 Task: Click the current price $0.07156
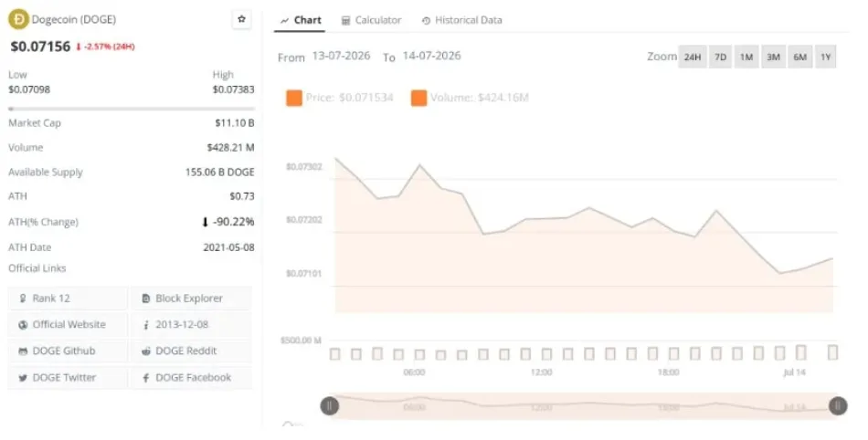pyautogui.click(x=40, y=47)
